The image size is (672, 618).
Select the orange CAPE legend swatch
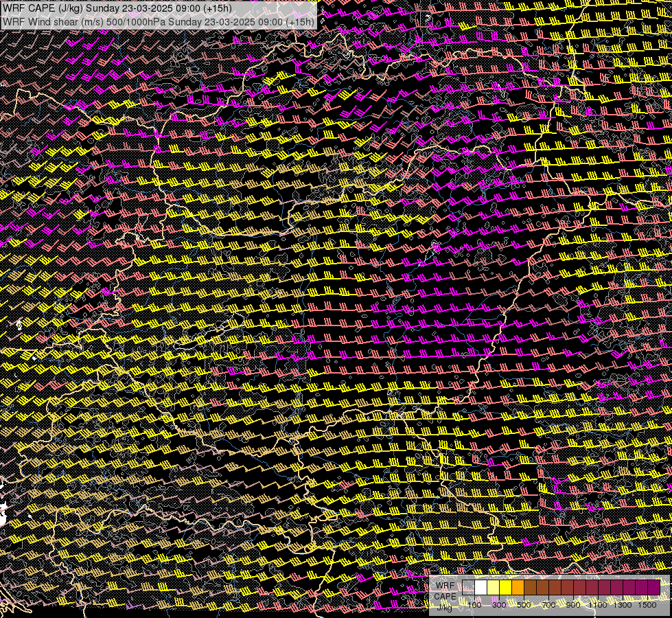(x=518, y=587)
